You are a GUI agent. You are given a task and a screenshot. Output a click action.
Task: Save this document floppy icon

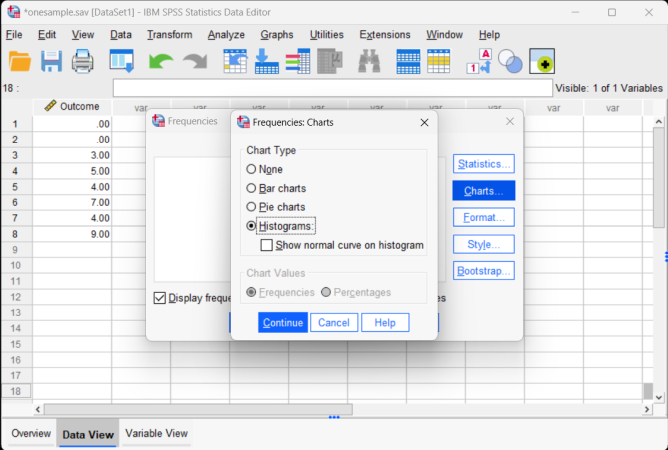tap(52, 61)
